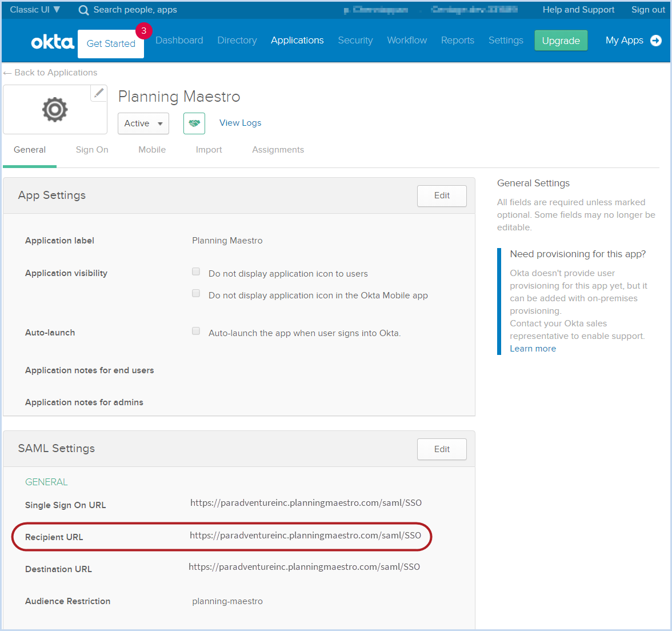Click the Recipient URL value

pyautogui.click(x=306, y=536)
